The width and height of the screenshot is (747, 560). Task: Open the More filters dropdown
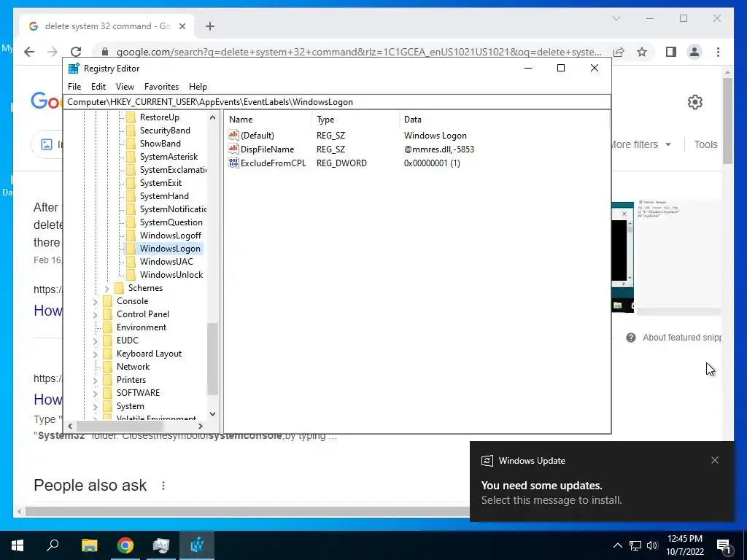click(x=640, y=144)
